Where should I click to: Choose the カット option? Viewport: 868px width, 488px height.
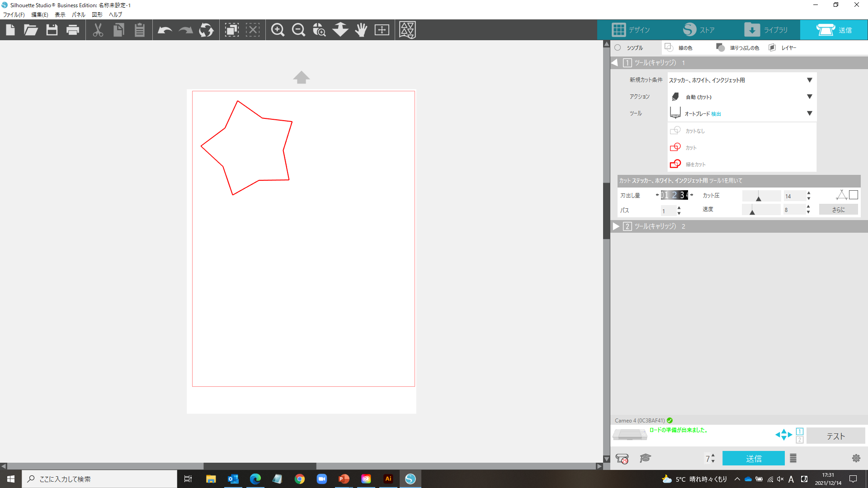pos(683,147)
